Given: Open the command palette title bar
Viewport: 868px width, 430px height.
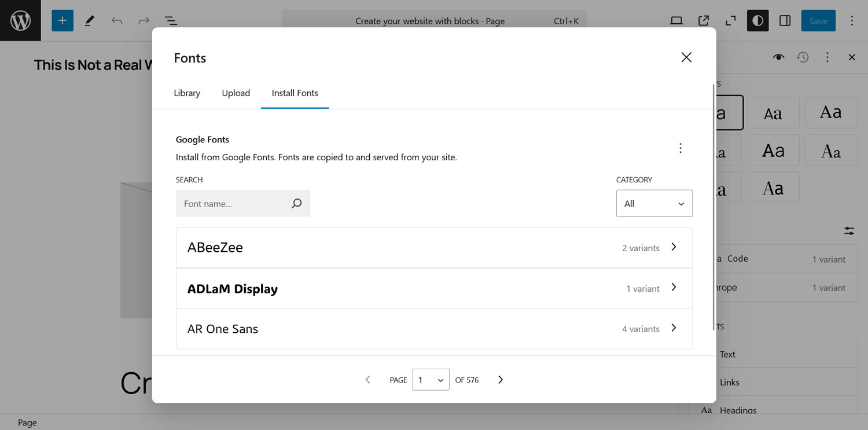Looking at the screenshot, I should [434, 21].
